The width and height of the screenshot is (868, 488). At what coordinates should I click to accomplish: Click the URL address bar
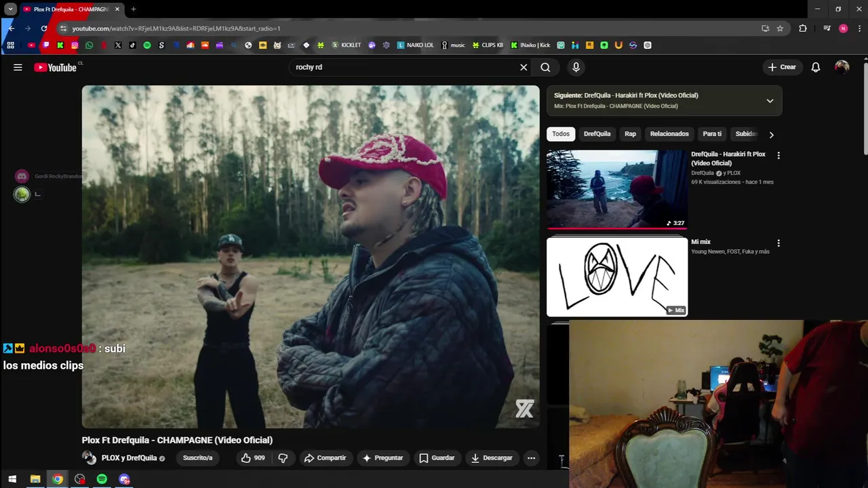click(x=407, y=28)
